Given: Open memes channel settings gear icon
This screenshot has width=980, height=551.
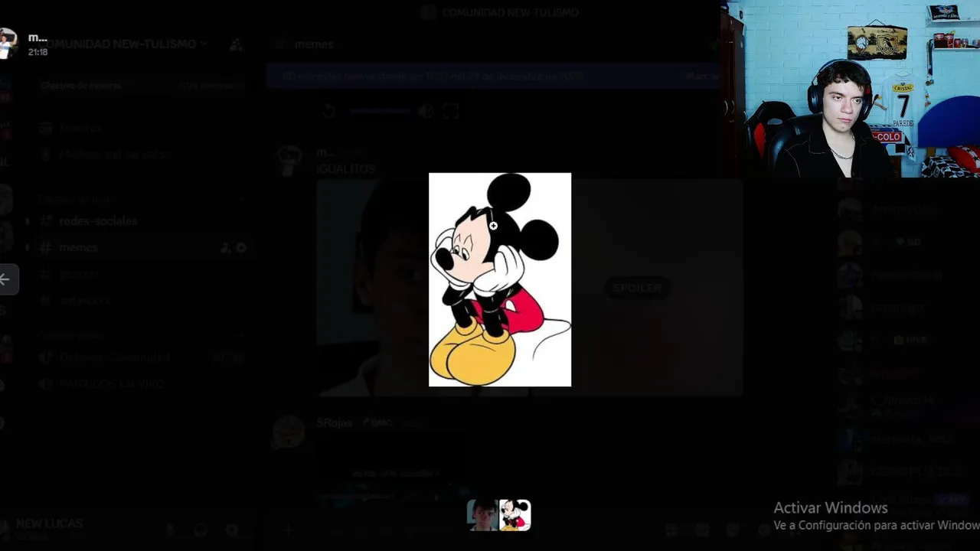Looking at the screenshot, I should tap(241, 248).
